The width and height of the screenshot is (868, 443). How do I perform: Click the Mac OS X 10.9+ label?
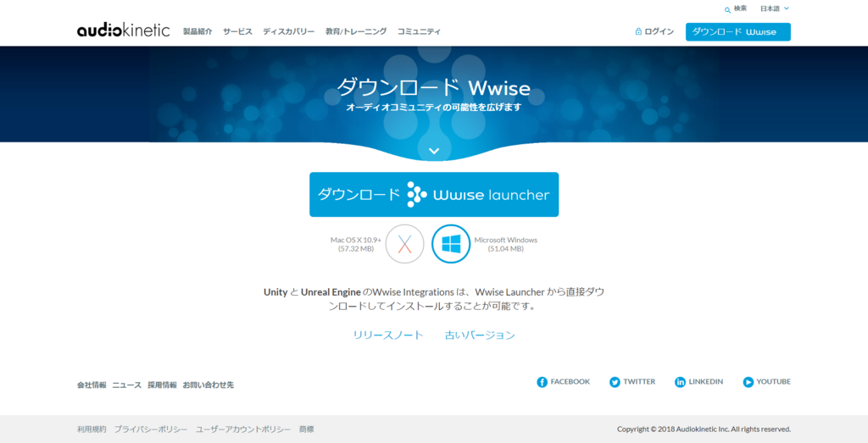pyautogui.click(x=356, y=240)
